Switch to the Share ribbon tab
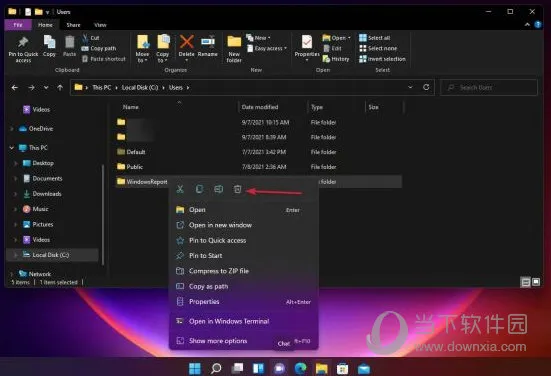The height and width of the screenshot is (376, 551). tap(73, 25)
